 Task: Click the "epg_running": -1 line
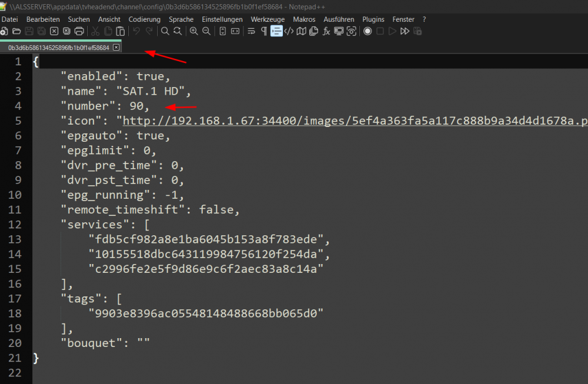pos(122,195)
